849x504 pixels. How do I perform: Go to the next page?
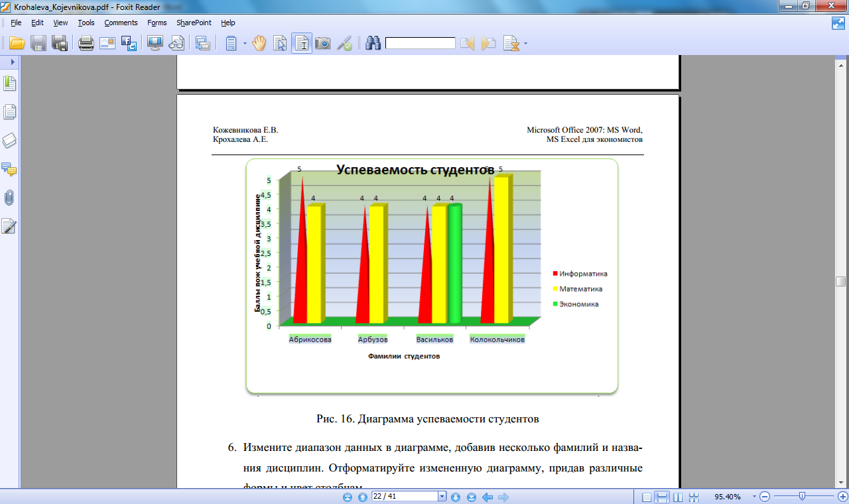tap(456, 497)
